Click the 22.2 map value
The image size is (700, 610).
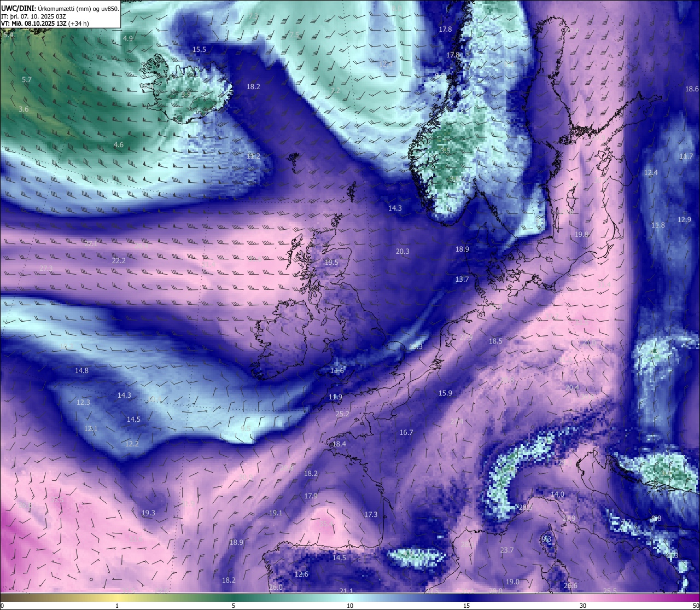(119, 260)
